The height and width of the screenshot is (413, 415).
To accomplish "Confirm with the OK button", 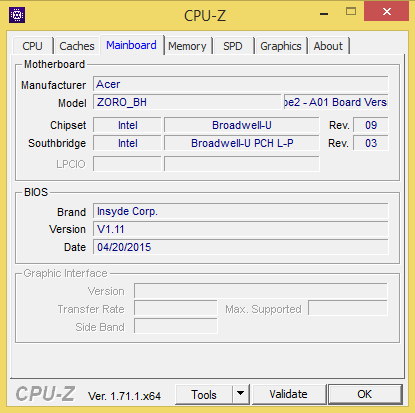I will click(x=365, y=394).
